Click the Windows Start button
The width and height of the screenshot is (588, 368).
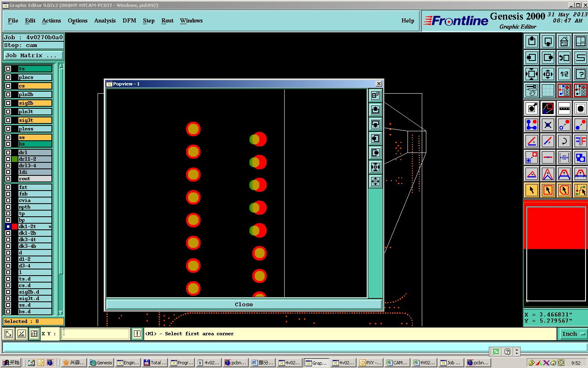pyautogui.click(x=11, y=363)
